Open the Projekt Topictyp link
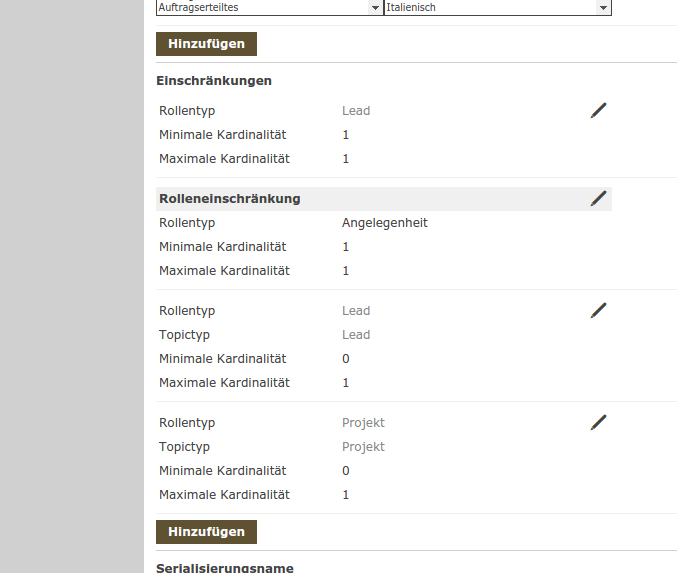Screen dimensions: 677x573 [x=363, y=447]
